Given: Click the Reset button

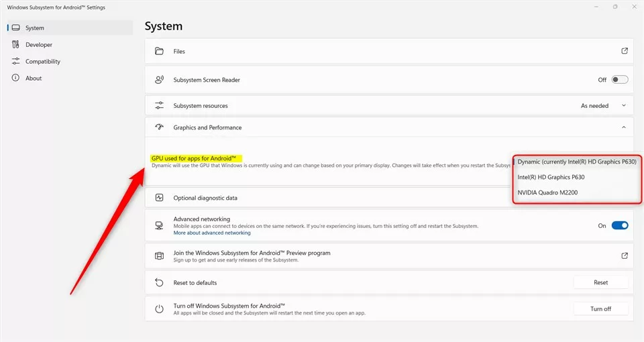Looking at the screenshot, I should [600, 282].
